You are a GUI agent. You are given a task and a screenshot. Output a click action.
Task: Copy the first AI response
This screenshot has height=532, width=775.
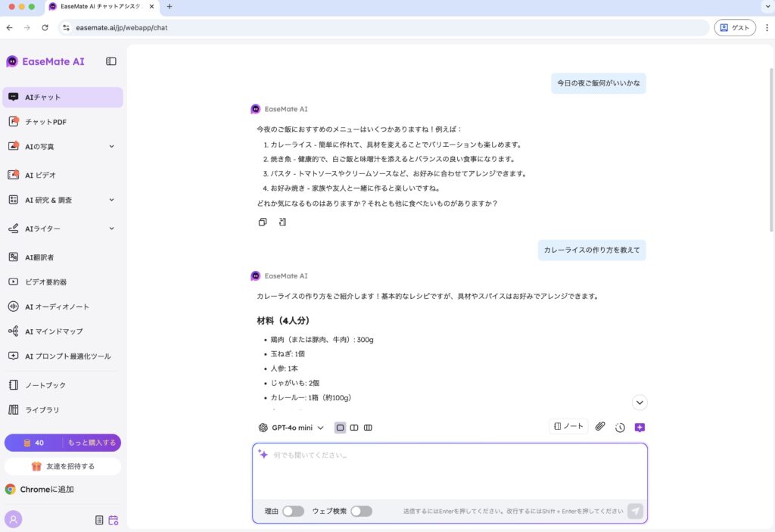click(262, 222)
